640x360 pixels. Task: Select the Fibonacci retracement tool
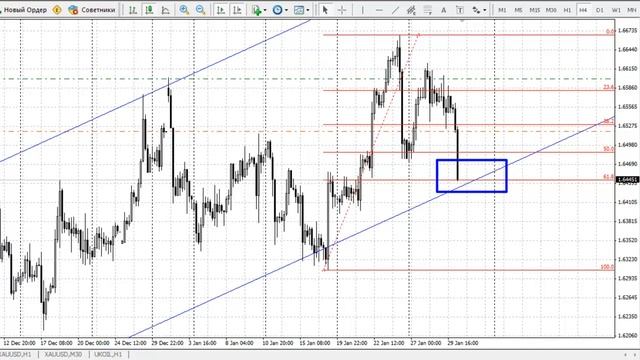pos(427,10)
